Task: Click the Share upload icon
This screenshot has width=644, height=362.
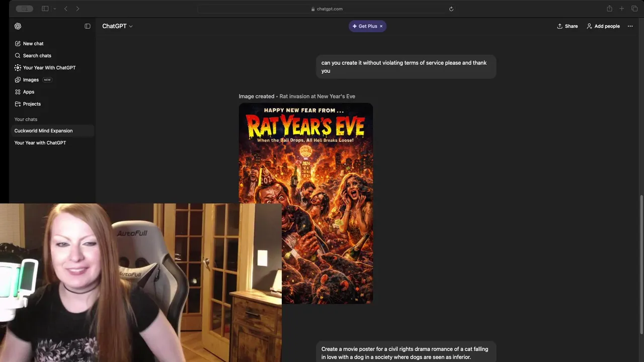Action: [x=559, y=26]
